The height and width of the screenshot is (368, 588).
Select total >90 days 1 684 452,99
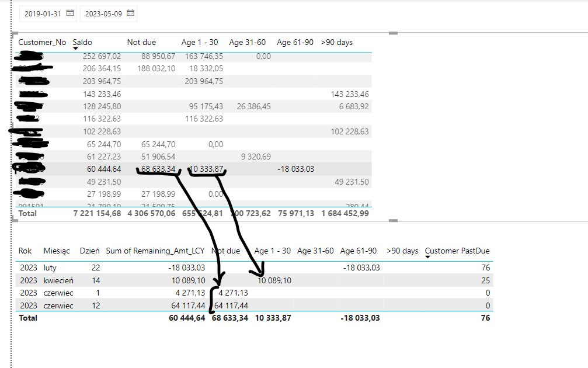(345, 213)
